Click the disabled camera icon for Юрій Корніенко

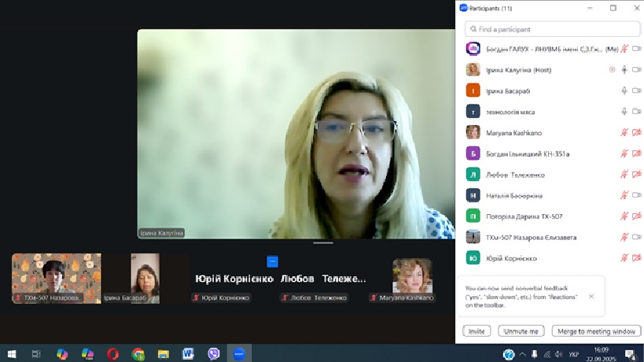click(636, 258)
